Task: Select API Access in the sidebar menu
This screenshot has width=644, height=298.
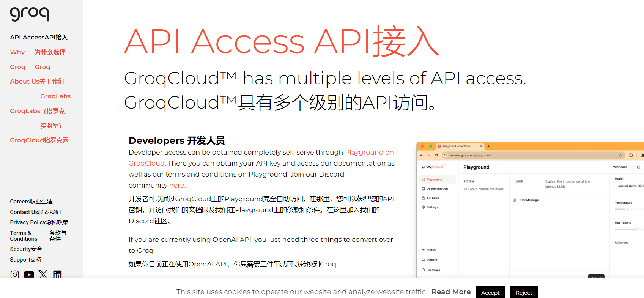Action: [39, 37]
